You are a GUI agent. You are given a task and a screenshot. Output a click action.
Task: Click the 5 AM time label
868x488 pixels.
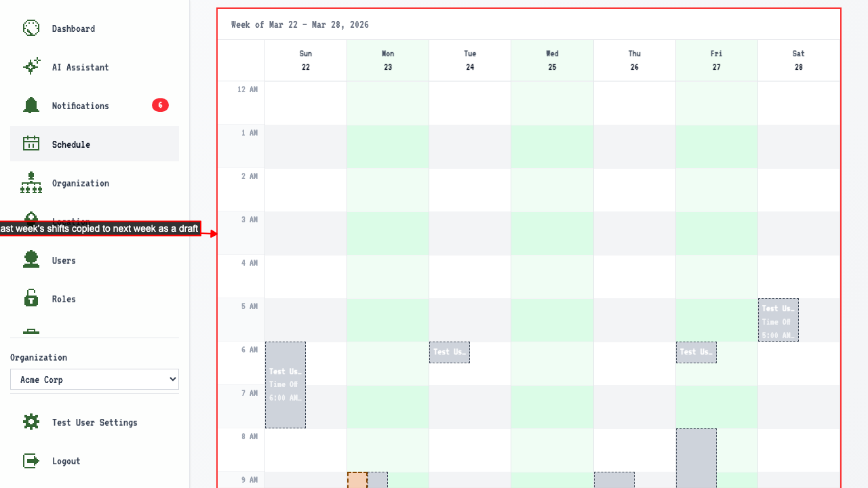click(x=250, y=306)
